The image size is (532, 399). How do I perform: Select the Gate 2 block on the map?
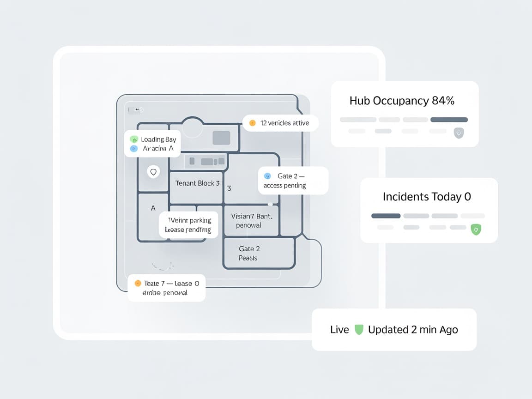pyautogui.click(x=259, y=253)
